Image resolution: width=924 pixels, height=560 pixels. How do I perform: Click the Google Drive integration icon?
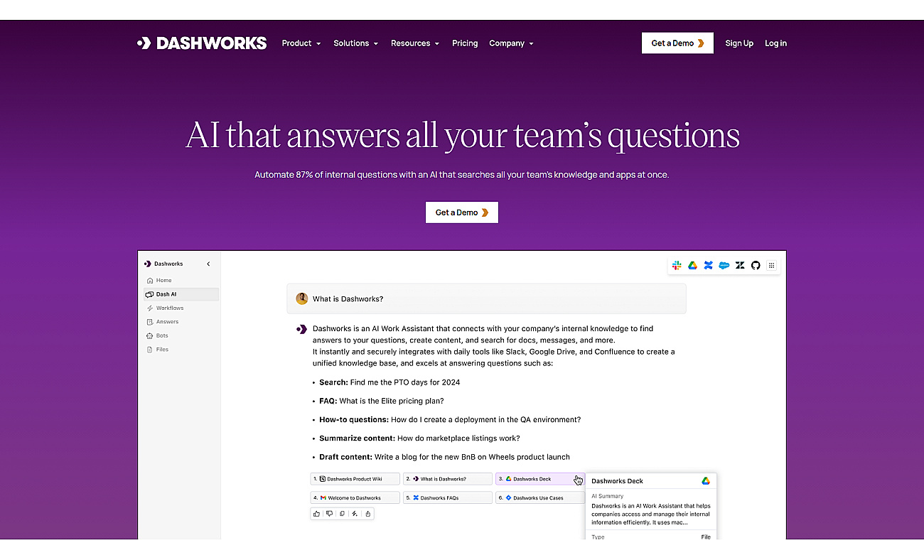[x=692, y=265]
